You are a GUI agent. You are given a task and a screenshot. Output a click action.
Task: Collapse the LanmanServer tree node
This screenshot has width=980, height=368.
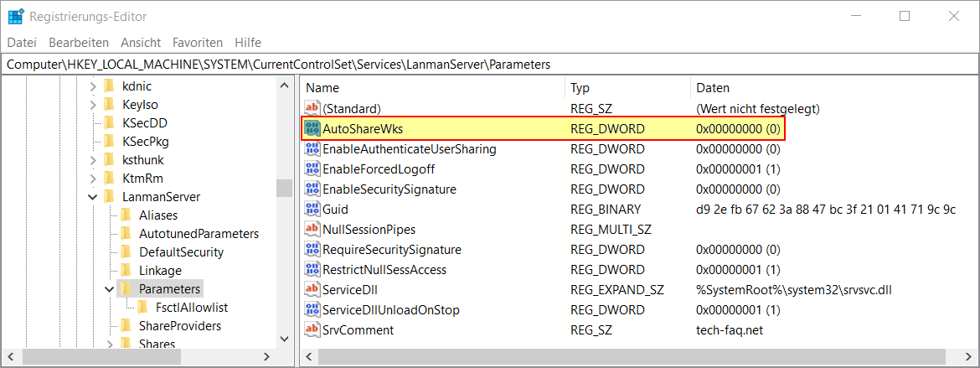(x=91, y=197)
